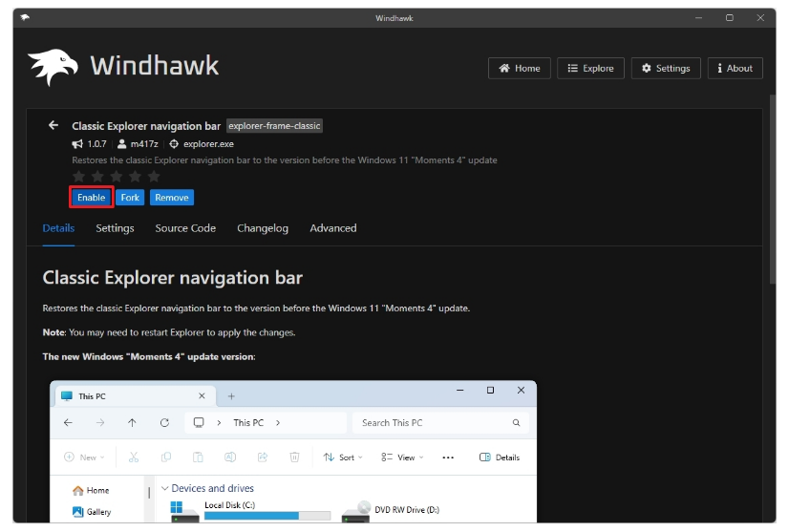The width and height of the screenshot is (789, 532).
Task: Click the version 1.0.7 megaphone icon
Action: click(77, 144)
